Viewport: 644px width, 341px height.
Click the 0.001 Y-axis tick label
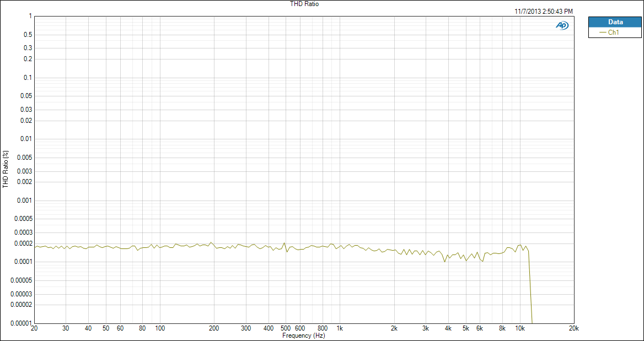pyautogui.click(x=25, y=201)
